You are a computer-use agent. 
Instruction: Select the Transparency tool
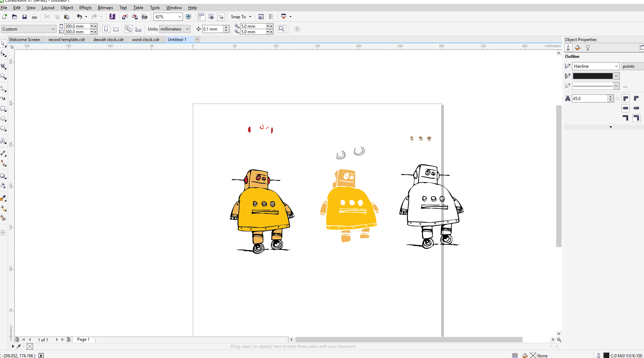[3, 185]
